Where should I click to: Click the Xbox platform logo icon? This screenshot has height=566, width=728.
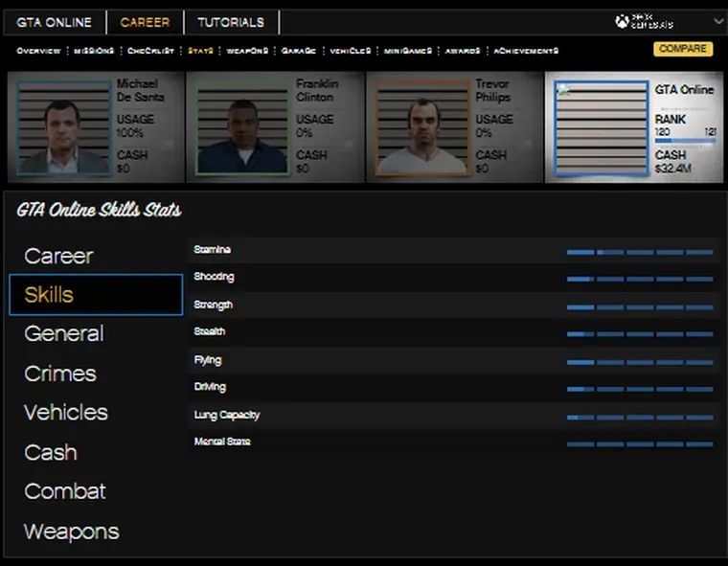(623, 20)
